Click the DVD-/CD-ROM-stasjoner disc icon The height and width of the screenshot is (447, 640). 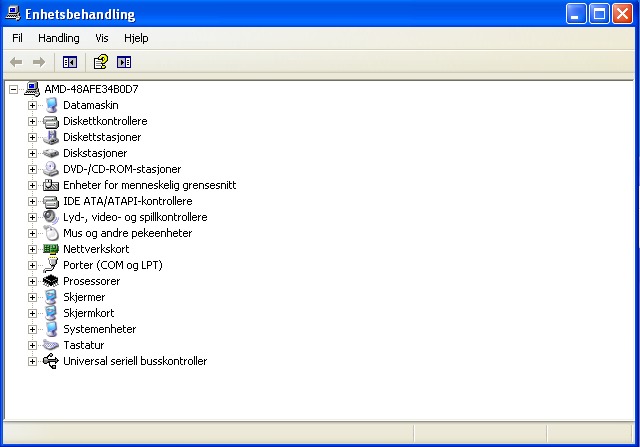coord(51,169)
